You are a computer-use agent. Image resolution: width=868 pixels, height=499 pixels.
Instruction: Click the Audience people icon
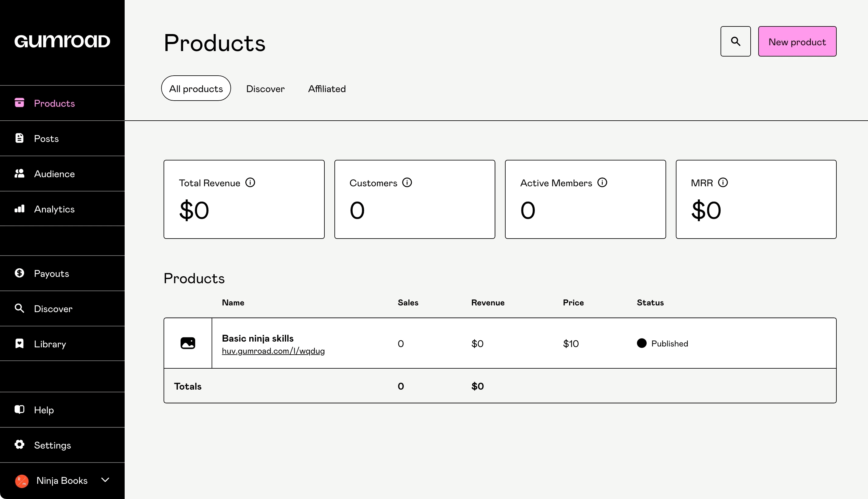point(19,173)
